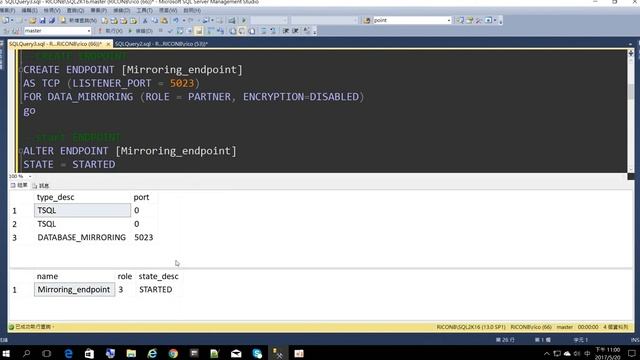Open the Tools menu
The width and height of the screenshot is (640, 360).
coord(144,10)
